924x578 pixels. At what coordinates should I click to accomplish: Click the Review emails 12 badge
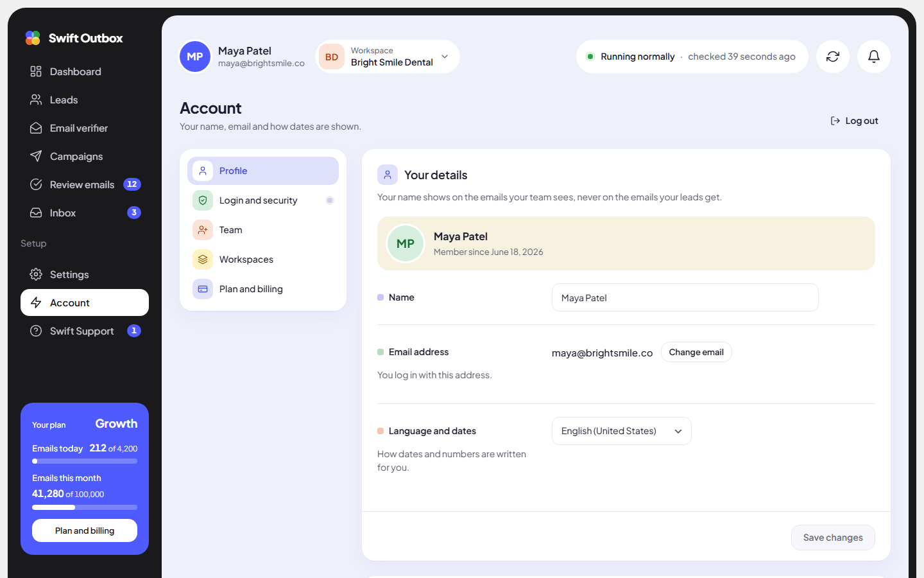132,184
